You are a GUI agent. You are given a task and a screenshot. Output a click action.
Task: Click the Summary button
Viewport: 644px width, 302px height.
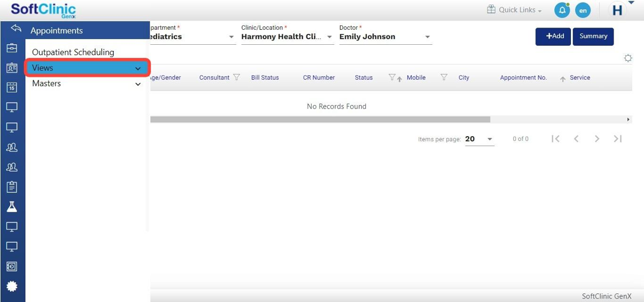593,37
